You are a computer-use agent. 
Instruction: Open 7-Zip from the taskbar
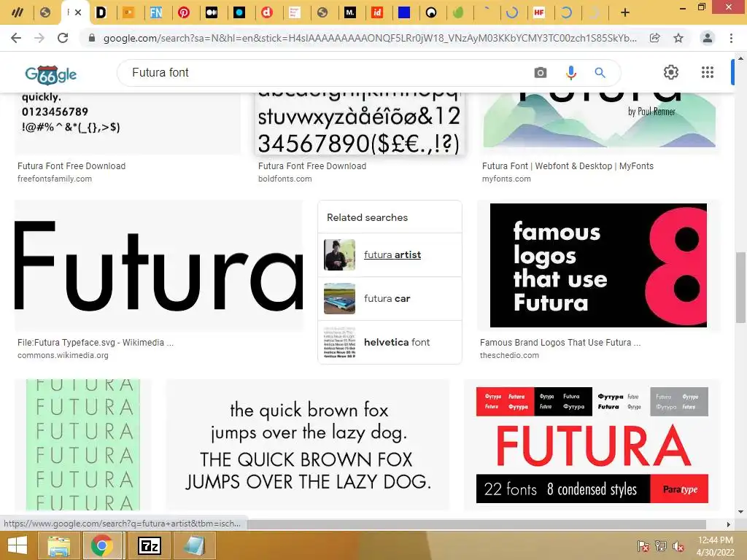click(x=149, y=545)
